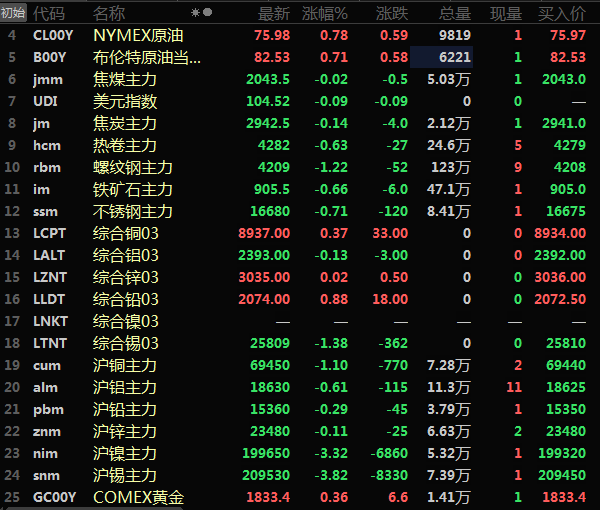Image resolution: width=600 pixels, height=510 pixels.
Task: Click the 现量 column header
Action: click(506, 13)
